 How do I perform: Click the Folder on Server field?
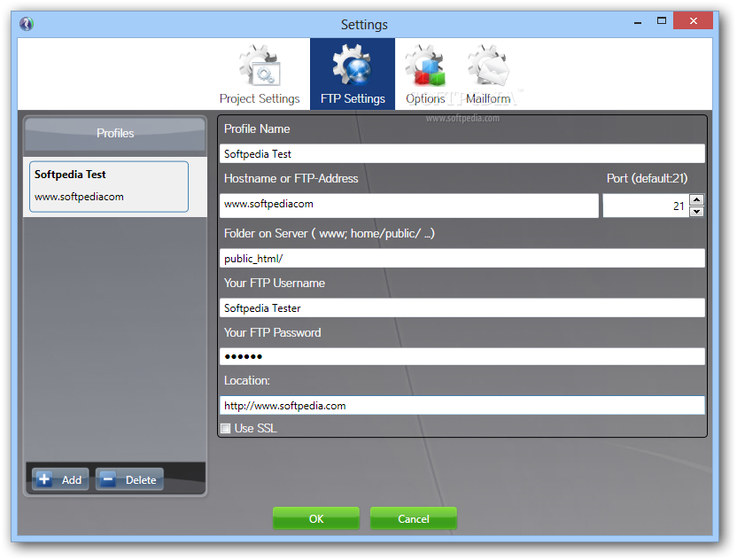click(x=462, y=258)
